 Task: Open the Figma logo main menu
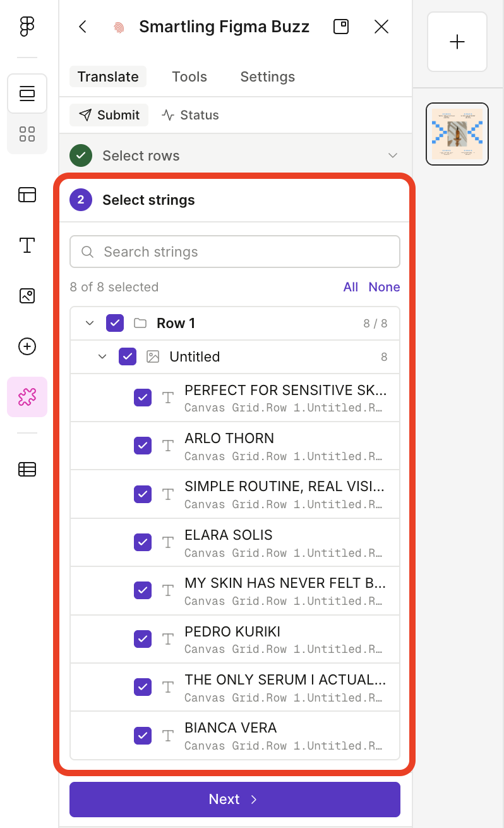tap(27, 27)
